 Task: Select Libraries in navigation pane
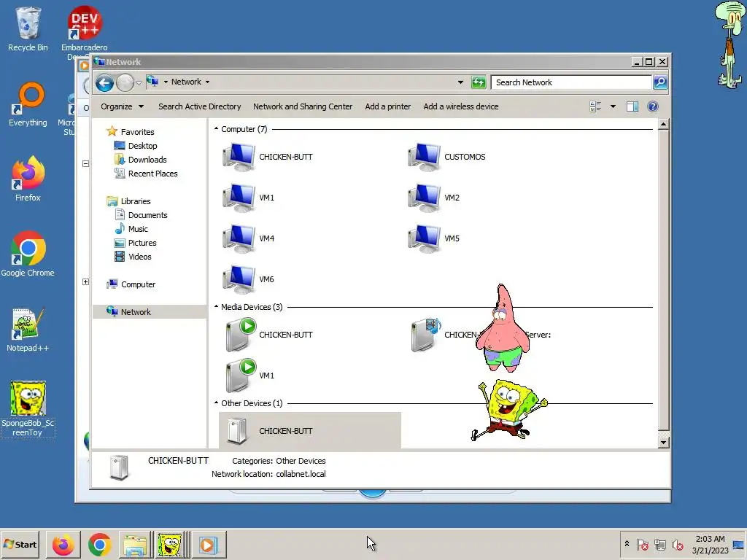pos(128,201)
